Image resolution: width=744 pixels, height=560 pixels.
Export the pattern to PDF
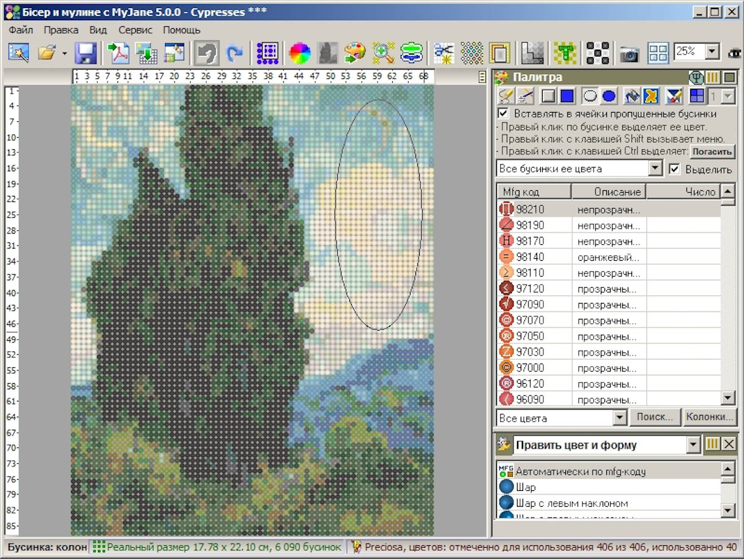point(118,53)
